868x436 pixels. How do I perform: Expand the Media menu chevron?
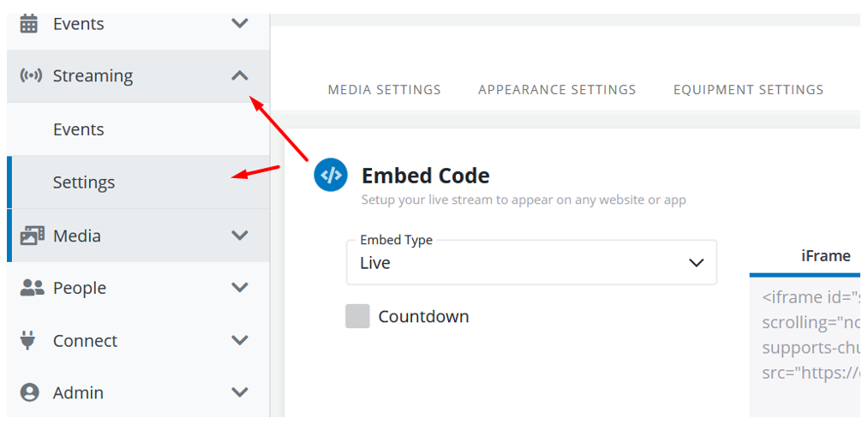click(240, 236)
